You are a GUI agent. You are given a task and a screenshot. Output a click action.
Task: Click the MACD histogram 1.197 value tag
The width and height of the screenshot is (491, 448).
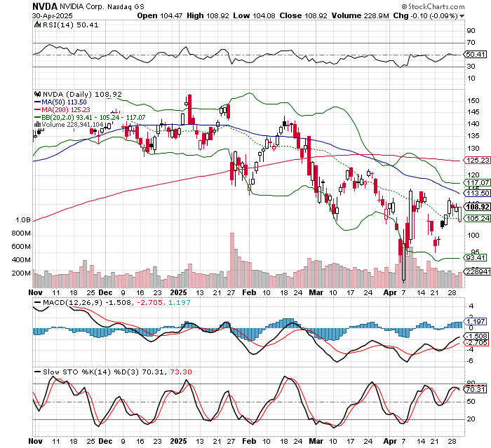pos(475,322)
